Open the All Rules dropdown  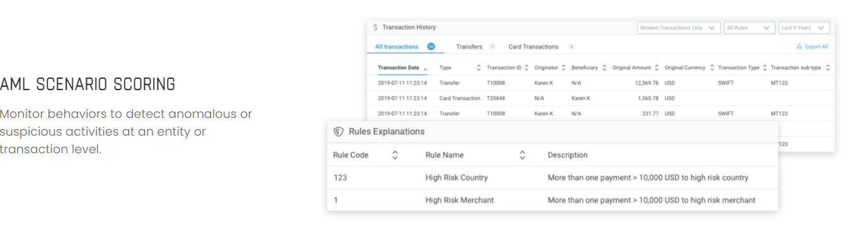(750, 28)
